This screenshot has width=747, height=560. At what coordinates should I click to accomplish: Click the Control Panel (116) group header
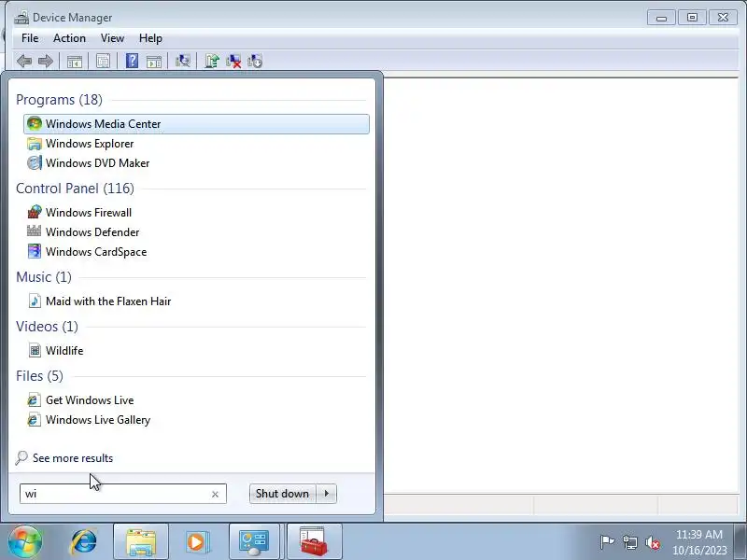tap(75, 189)
